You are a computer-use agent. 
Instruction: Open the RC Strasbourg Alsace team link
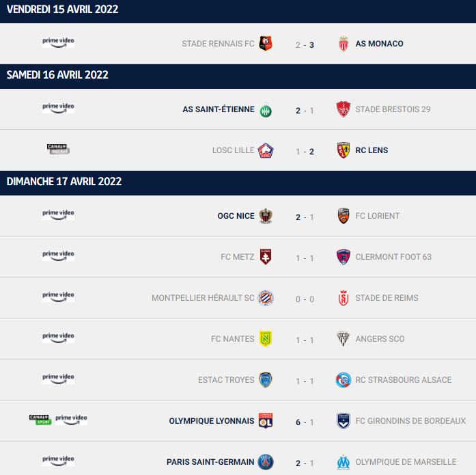point(404,380)
